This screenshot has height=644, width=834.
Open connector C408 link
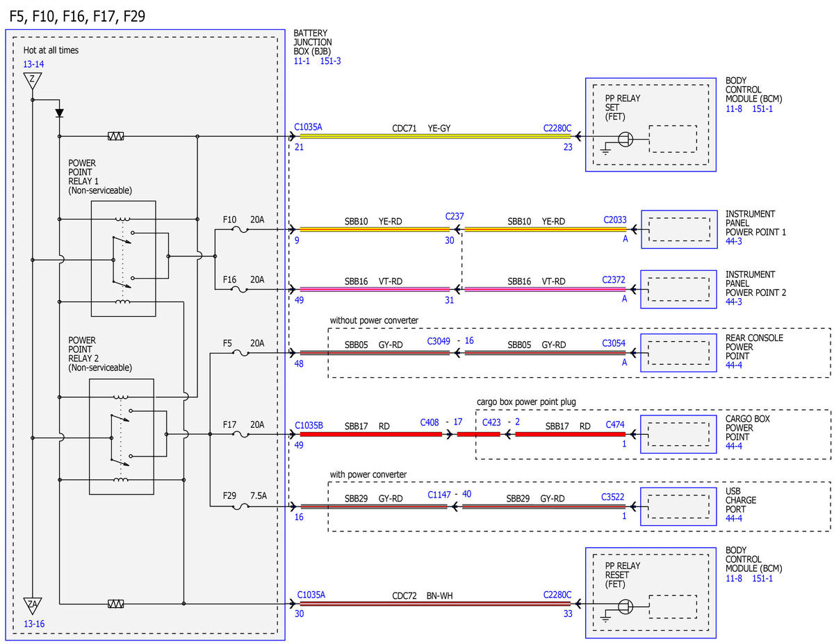pyautogui.click(x=430, y=422)
